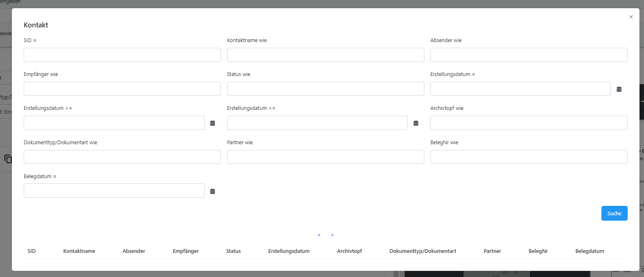
Task: Focus the Dokumenttyp/Dokumentart wie field
Action: tap(122, 157)
